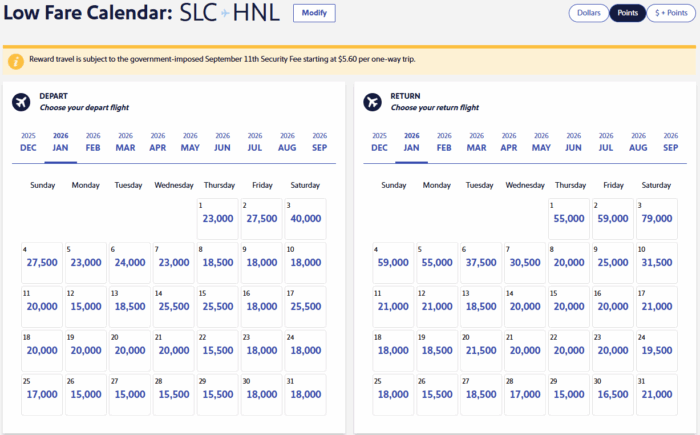This screenshot has width=700, height=435.
Task: Click the depart airplane icon
Action: coord(22,101)
